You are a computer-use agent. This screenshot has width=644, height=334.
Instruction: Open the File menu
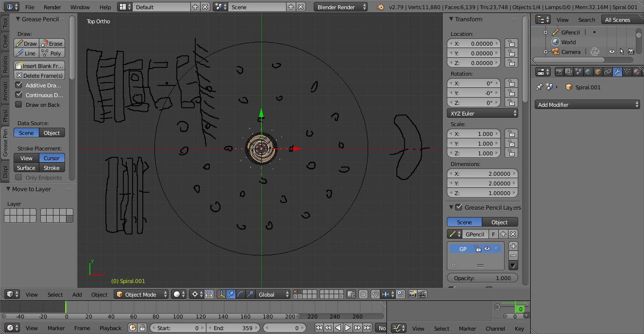click(x=30, y=7)
